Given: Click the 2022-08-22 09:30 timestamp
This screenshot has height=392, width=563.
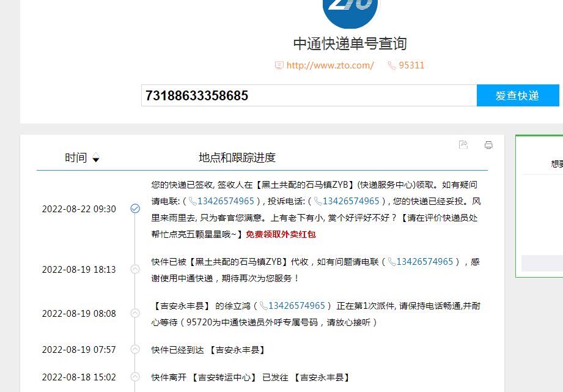Looking at the screenshot, I should coord(79,209).
